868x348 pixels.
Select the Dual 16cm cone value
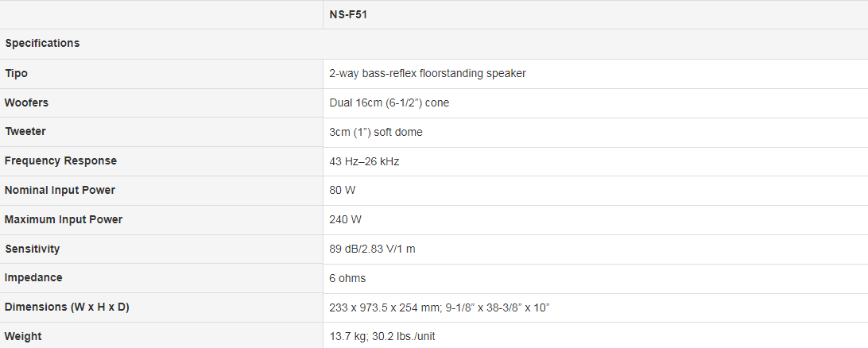coord(389,103)
